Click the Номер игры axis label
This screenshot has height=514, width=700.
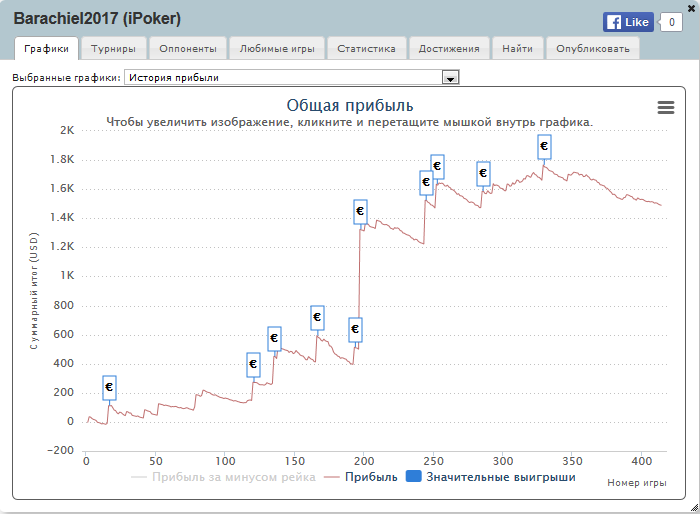click(637, 483)
